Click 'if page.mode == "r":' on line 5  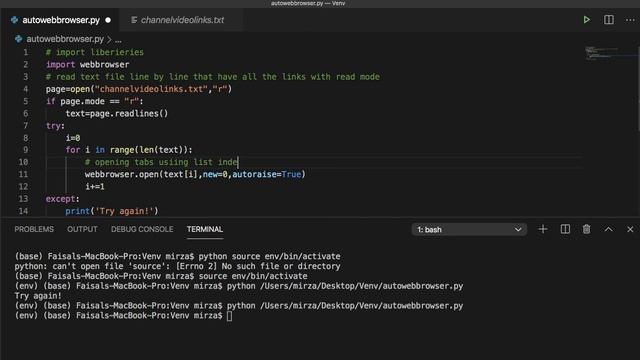coord(94,101)
